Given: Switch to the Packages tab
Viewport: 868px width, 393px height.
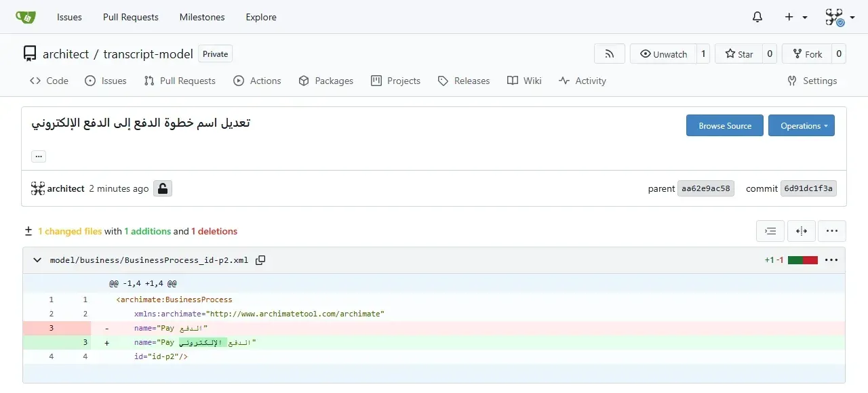Looking at the screenshot, I should click(x=326, y=81).
